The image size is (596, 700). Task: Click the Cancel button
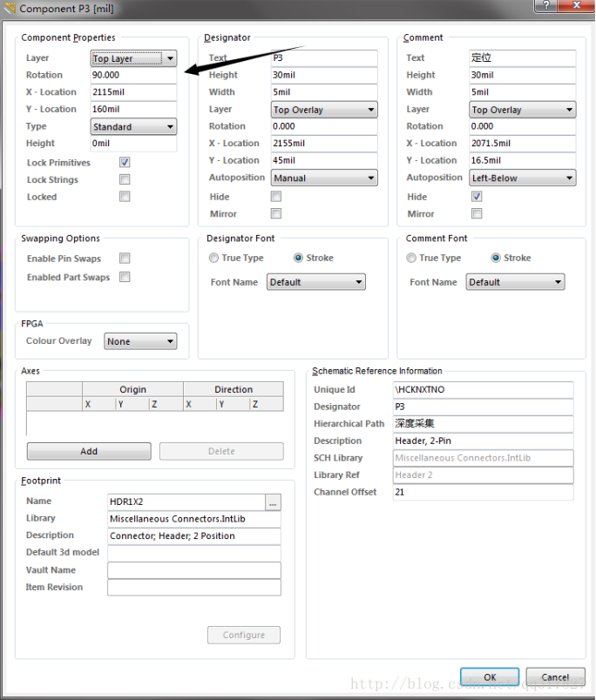[555, 677]
